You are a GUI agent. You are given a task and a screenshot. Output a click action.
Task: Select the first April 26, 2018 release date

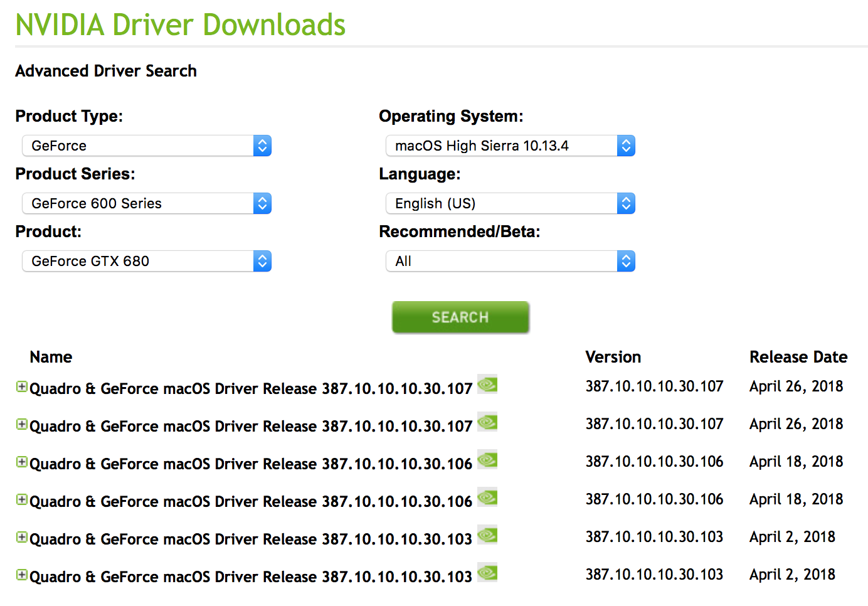[797, 386]
